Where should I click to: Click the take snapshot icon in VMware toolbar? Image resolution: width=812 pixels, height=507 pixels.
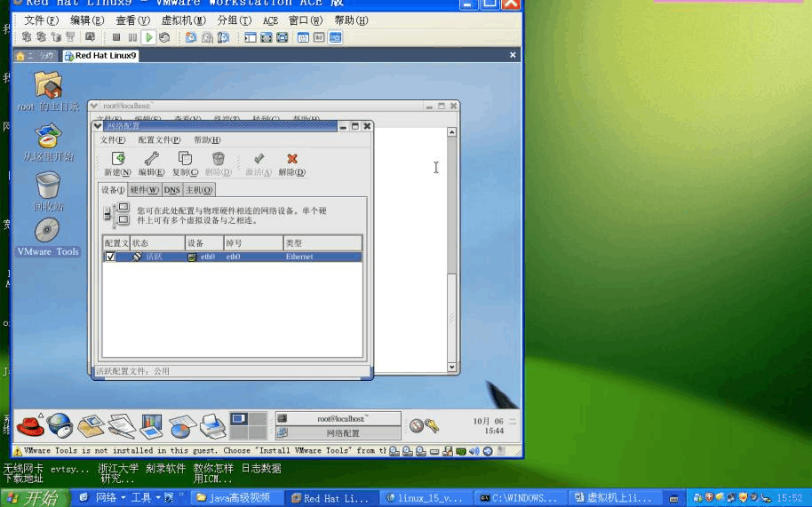point(191,37)
